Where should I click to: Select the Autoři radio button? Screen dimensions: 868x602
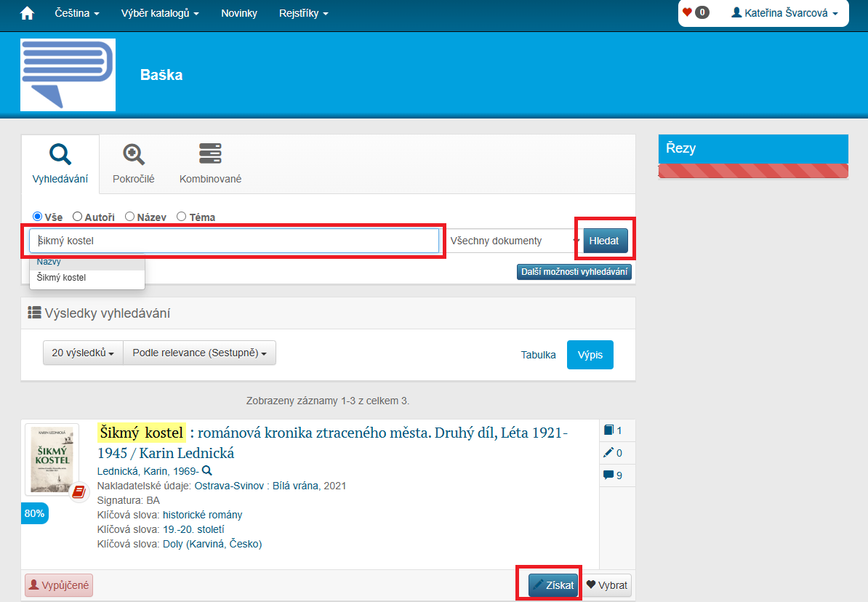pyautogui.click(x=77, y=217)
